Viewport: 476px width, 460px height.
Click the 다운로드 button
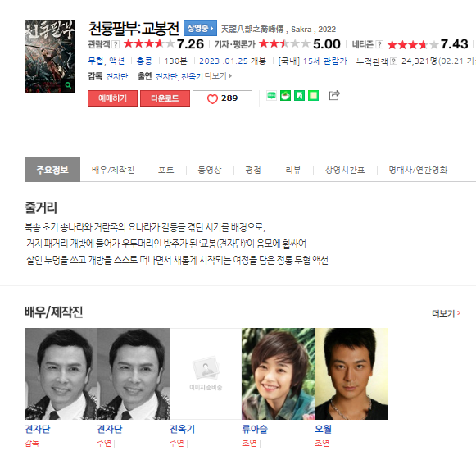click(165, 98)
